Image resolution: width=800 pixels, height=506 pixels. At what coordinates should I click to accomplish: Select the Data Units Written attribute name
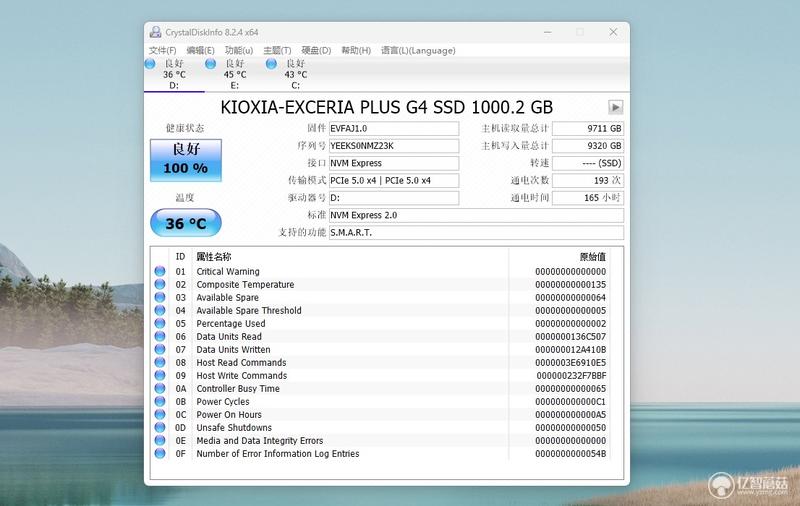click(x=233, y=349)
